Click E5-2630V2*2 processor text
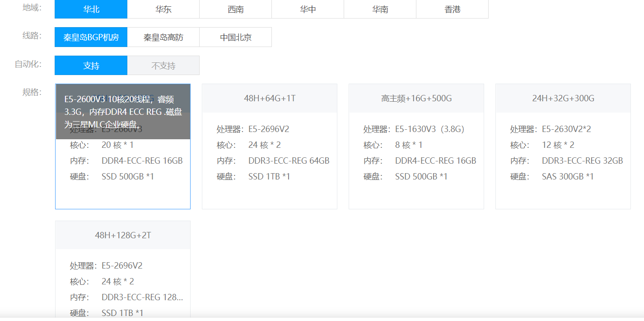The height and width of the screenshot is (321, 644). pos(566,129)
